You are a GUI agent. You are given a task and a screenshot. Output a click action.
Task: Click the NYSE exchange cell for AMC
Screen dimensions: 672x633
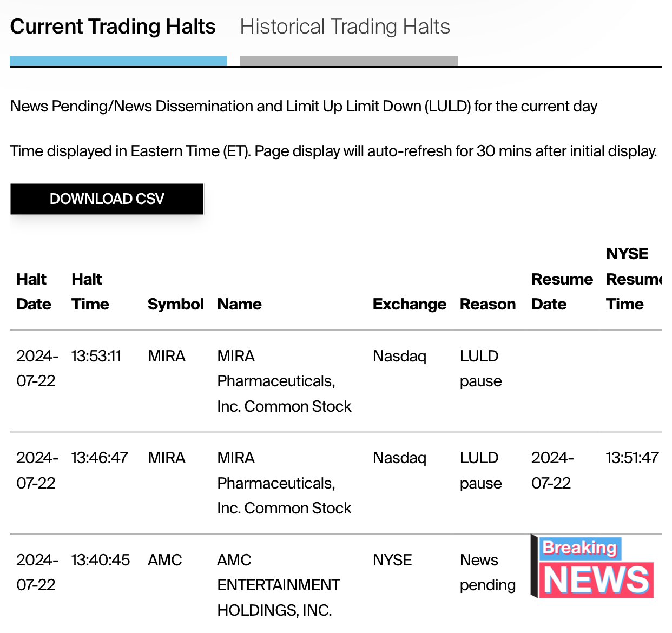392,560
